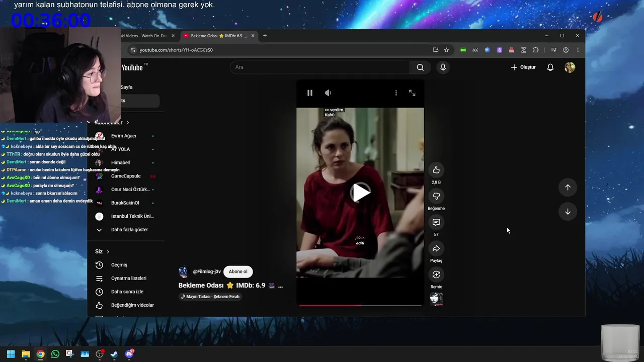Click the site info icon in address bar

(x=133, y=50)
